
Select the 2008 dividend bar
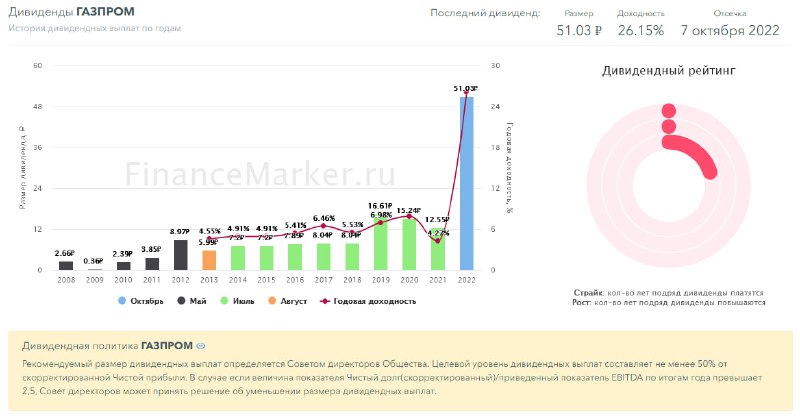(x=66, y=265)
